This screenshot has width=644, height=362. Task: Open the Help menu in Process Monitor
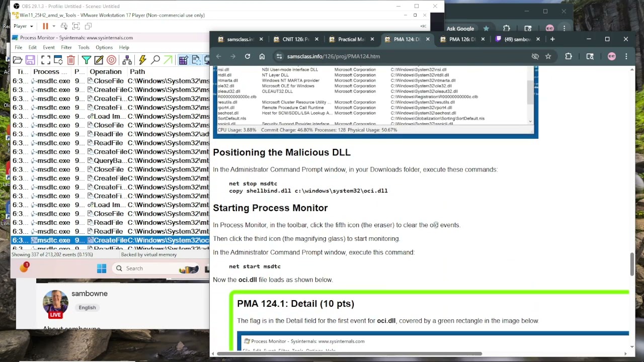(124, 47)
